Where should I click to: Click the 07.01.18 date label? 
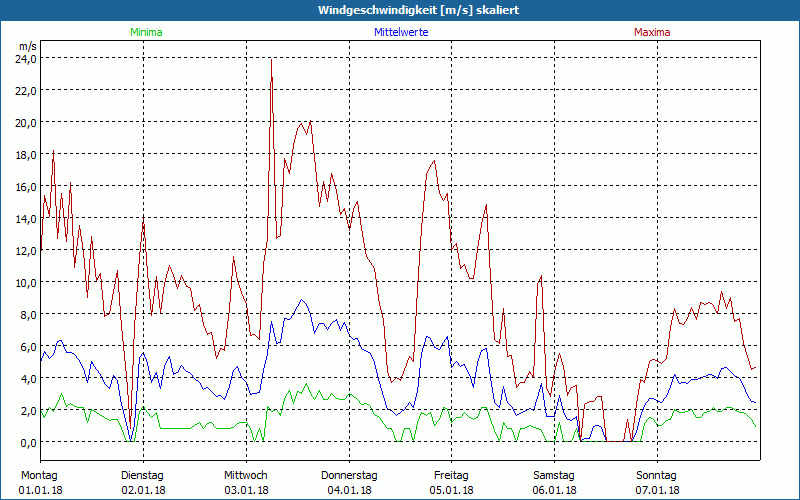point(658,490)
